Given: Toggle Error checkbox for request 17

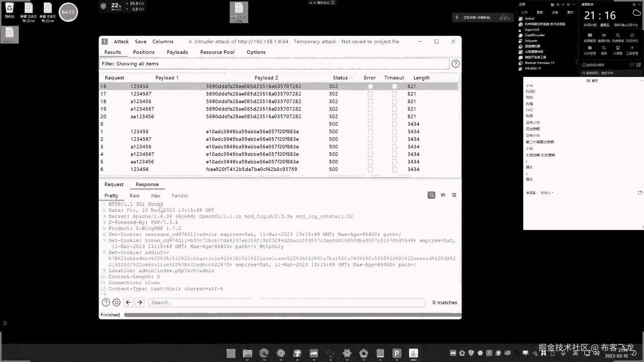Looking at the screenshot, I should (370, 94).
